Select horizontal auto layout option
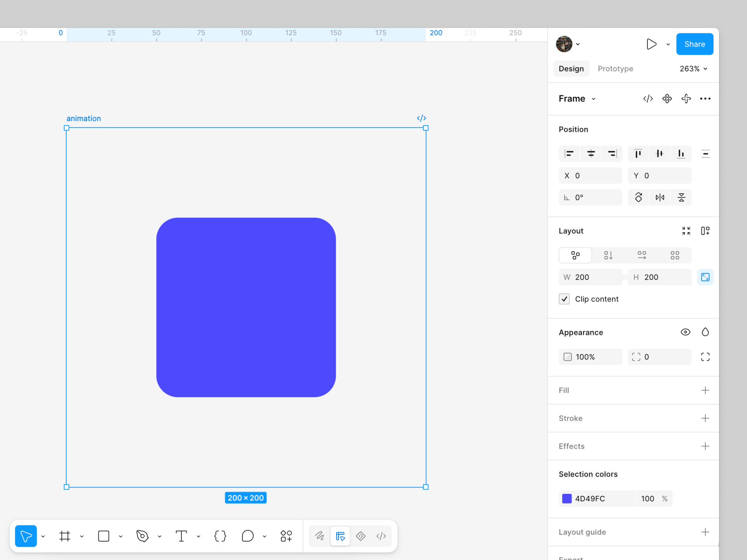747x560 pixels. (642, 255)
